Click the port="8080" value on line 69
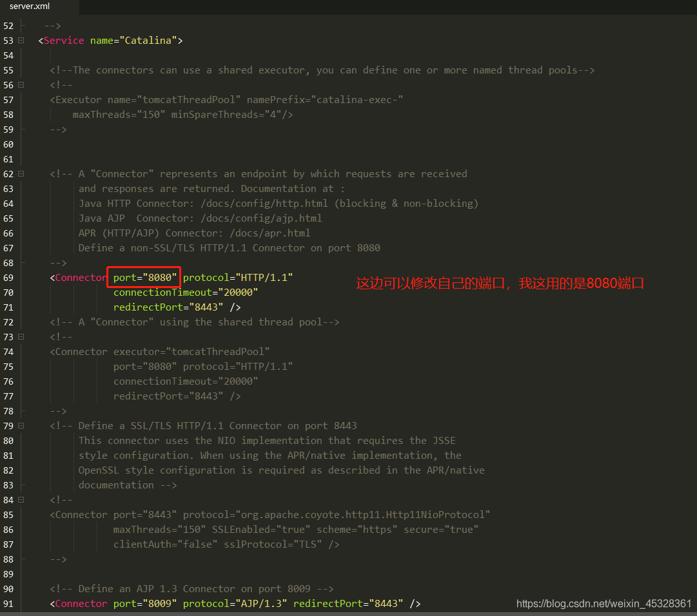 coord(145,278)
